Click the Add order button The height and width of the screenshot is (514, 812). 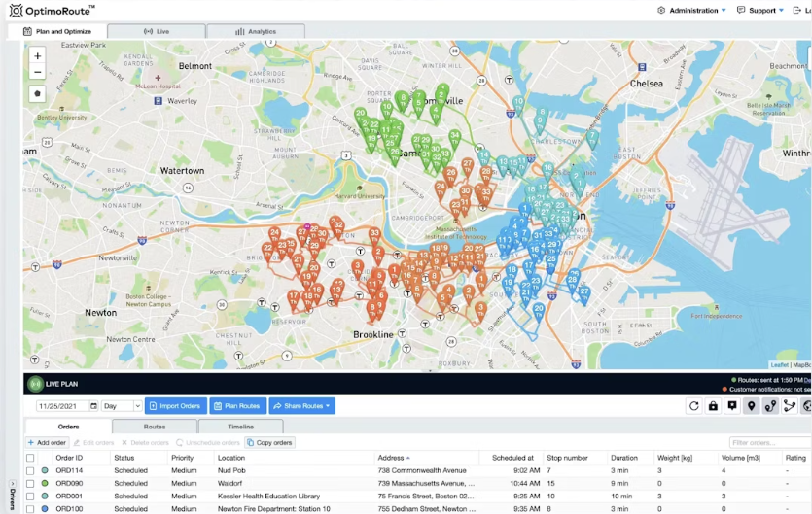47,443
